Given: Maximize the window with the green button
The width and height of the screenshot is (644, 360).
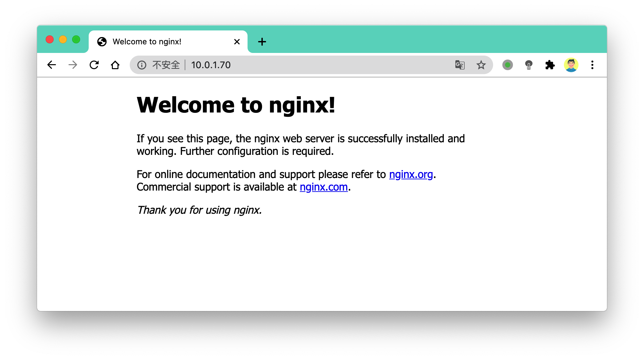Looking at the screenshot, I should click(x=76, y=40).
